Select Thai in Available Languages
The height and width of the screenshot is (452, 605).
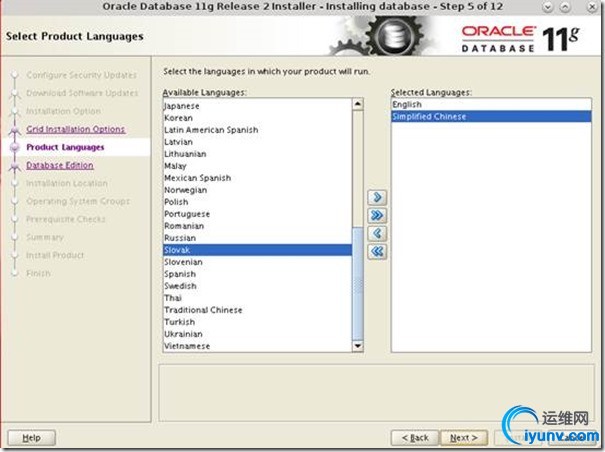(x=257, y=298)
